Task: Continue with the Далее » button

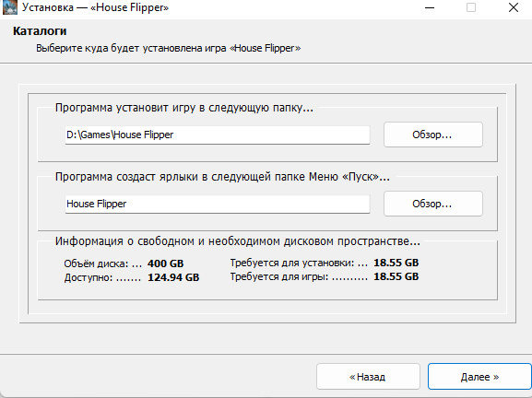Action: pyautogui.click(x=479, y=377)
